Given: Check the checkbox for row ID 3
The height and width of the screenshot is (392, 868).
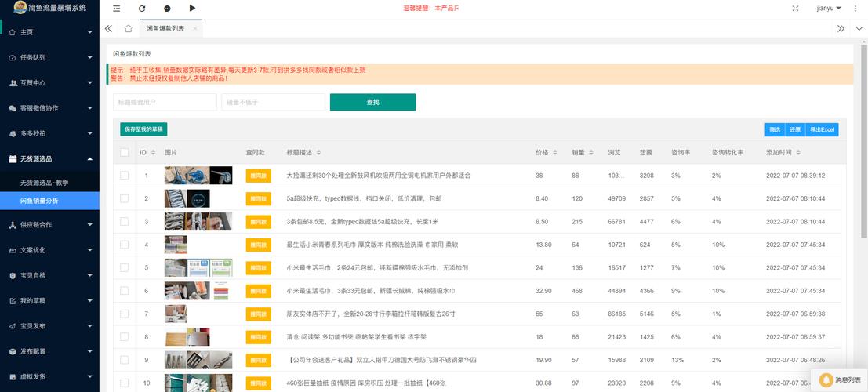Looking at the screenshot, I should point(124,221).
